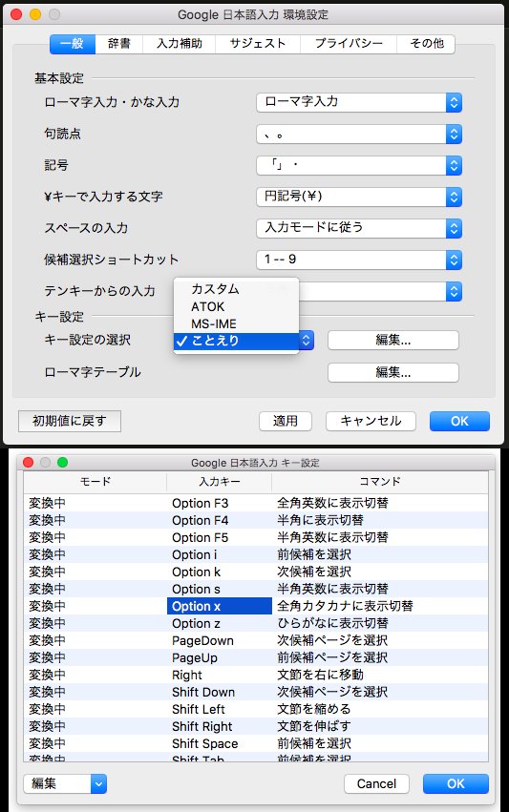Select the サジェスト tab
Screen dimensions: 509x812
[x=258, y=44]
